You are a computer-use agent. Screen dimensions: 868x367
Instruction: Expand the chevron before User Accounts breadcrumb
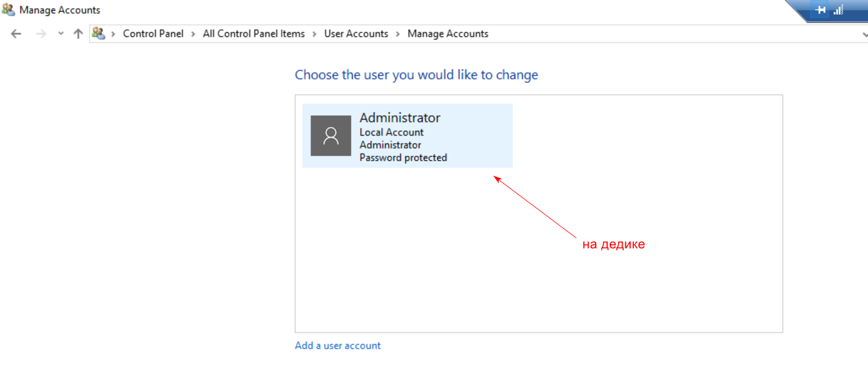(x=314, y=34)
